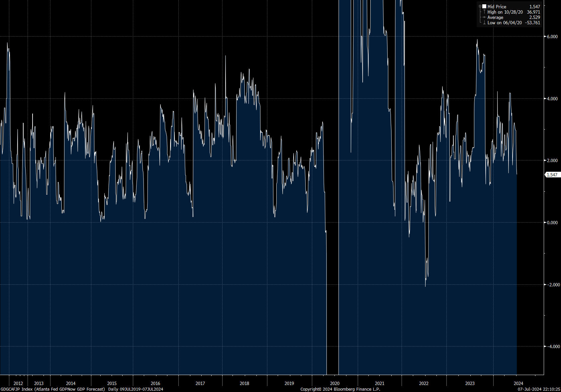The height and width of the screenshot is (392, 561).
Task: Click the current price tag showing 1.547
Action: 553,174
